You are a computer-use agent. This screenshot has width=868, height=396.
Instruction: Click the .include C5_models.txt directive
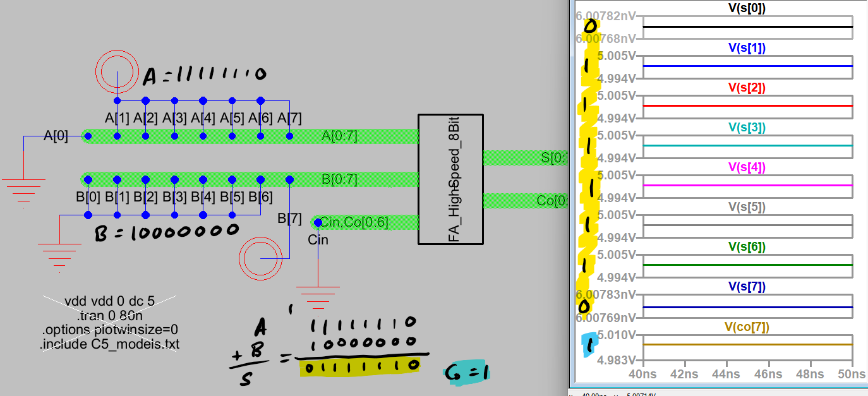coord(110,344)
